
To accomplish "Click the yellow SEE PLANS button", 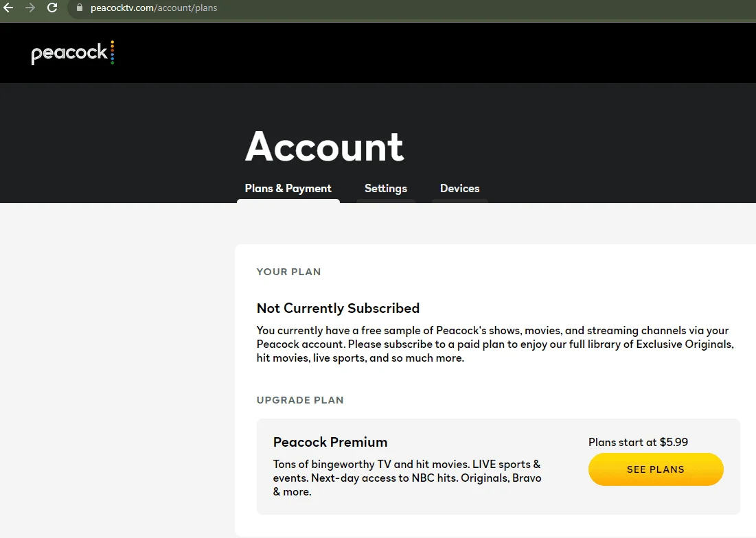I will pos(656,469).
